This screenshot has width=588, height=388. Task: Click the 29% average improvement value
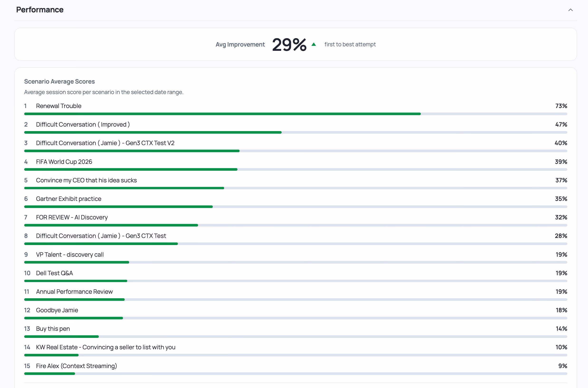(289, 45)
